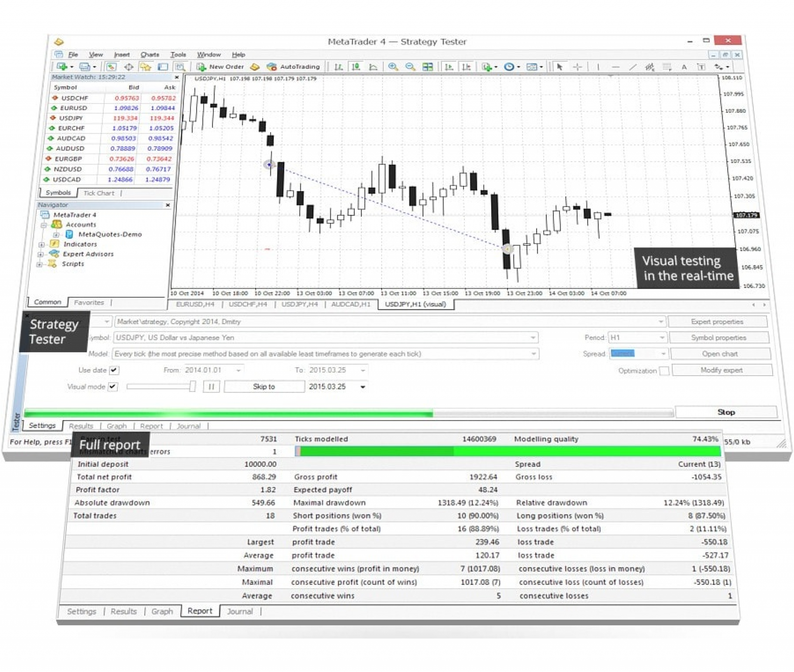Screen dimensions: 794x672
Task: Open the Charts menu
Action: click(150, 54)
